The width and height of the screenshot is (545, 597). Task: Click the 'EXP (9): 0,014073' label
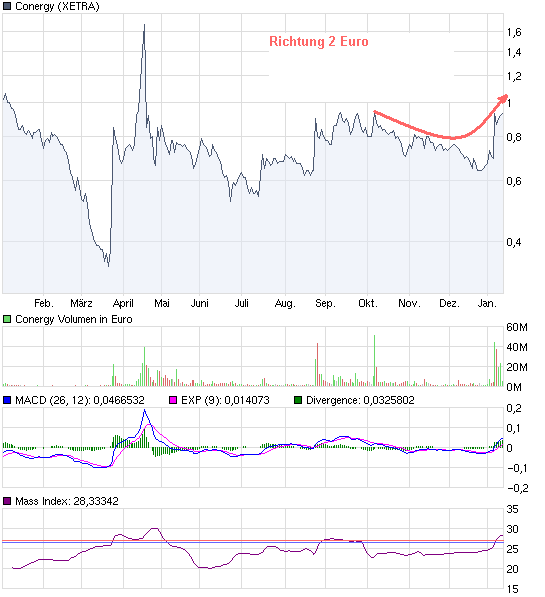pos(225,400)
